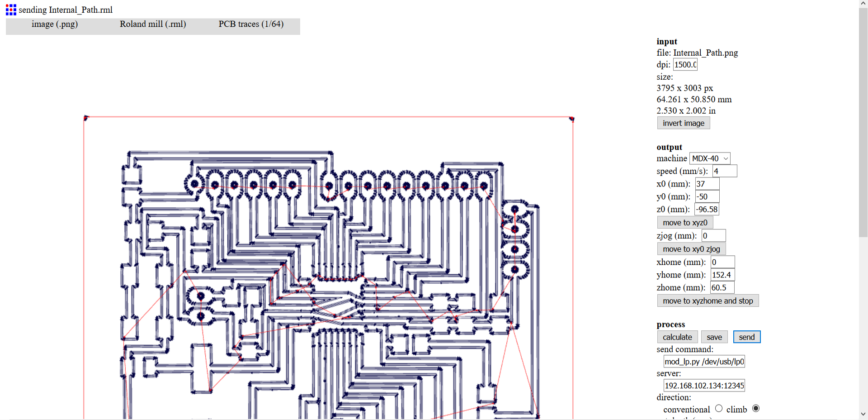868x420 pixels.
Task: Click the fab modules grid logo icon
Action: tap(11, 10)
